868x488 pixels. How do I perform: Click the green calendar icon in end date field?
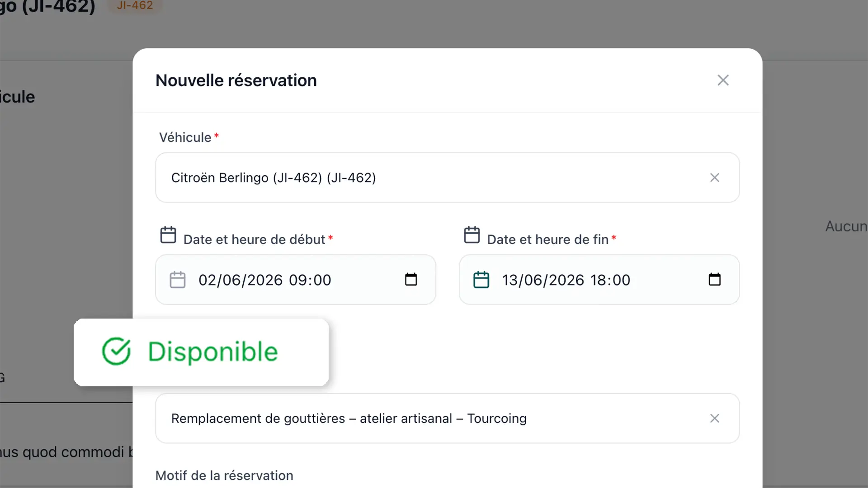[481, 280]
